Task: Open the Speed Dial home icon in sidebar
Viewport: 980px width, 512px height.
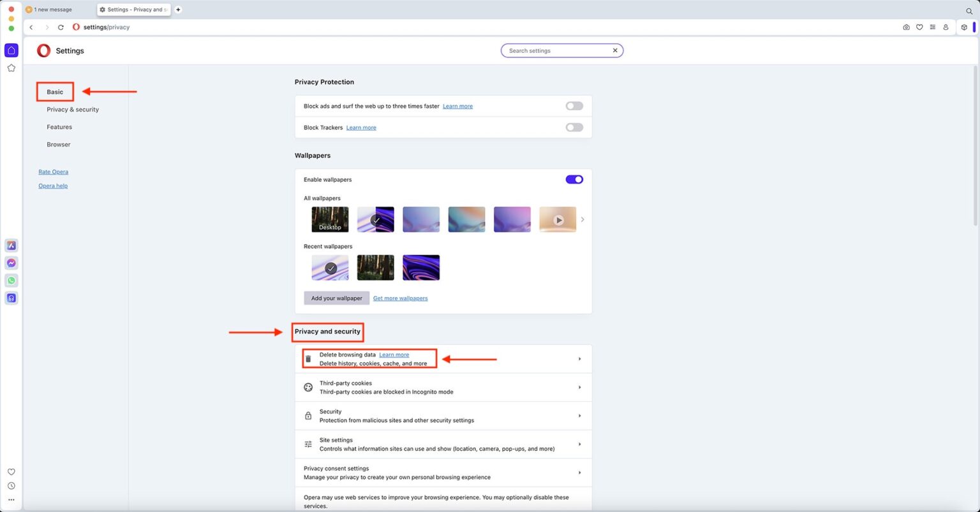Action: [x=11, y=50]
